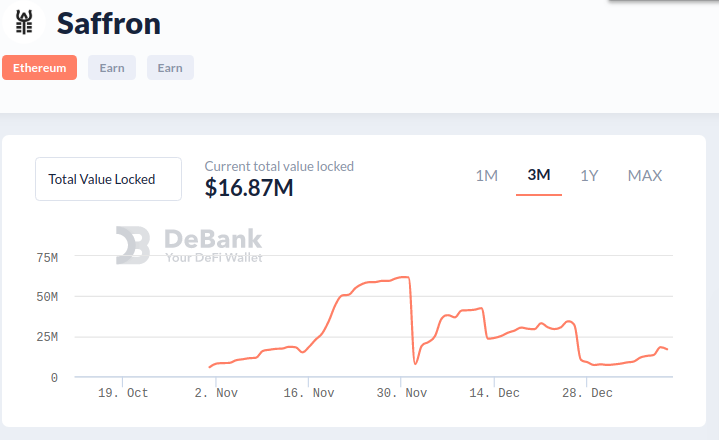Click the start of the chart line near 2. Nov
This screenshot has height=440, width=719.
(x=210, y=367)
